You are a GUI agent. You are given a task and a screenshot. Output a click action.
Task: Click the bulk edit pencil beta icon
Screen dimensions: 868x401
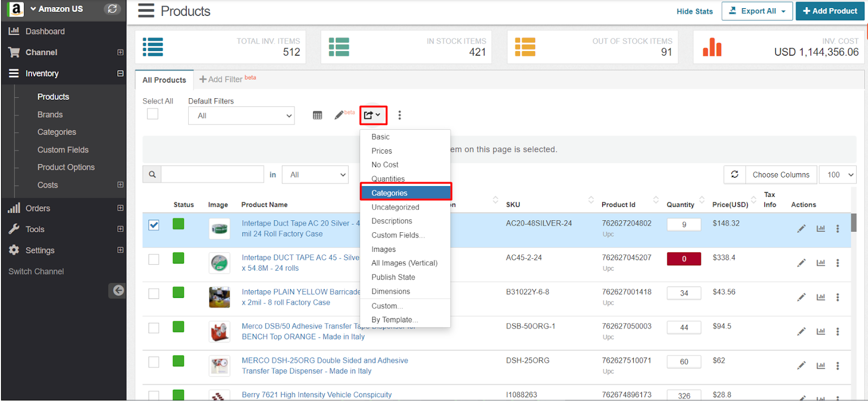[339, 115]
